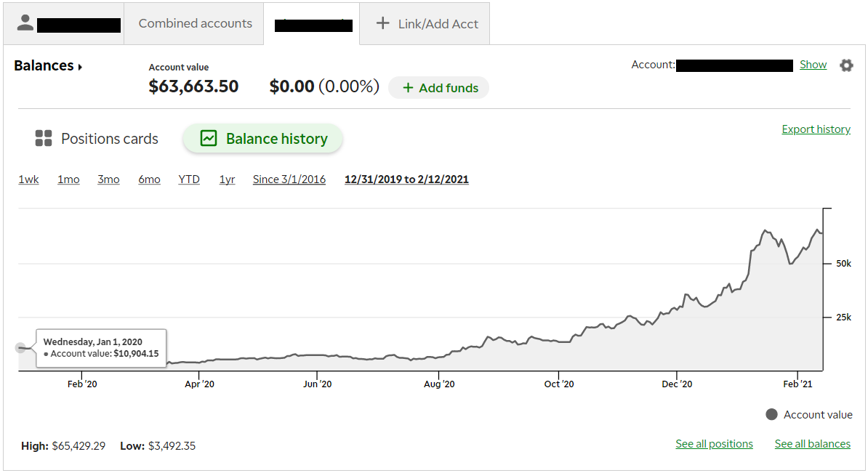Open See all positions link
The image size is (868, 473).
click(x=714, y=444)
